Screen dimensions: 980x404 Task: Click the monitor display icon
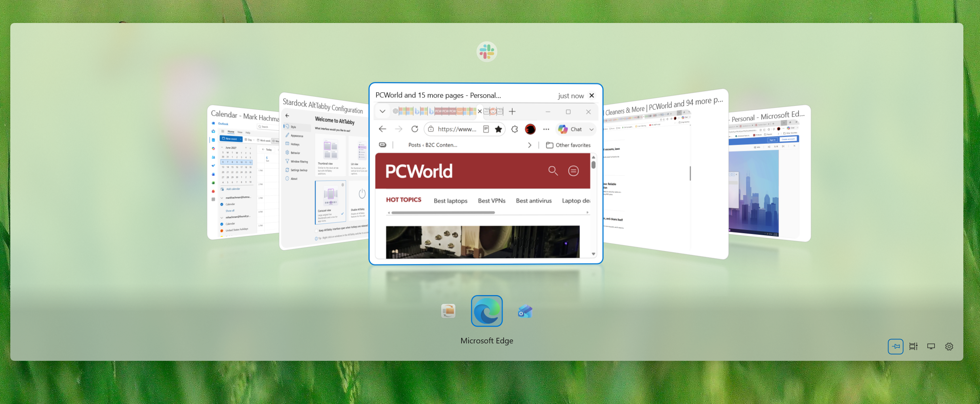coord(931,347)
